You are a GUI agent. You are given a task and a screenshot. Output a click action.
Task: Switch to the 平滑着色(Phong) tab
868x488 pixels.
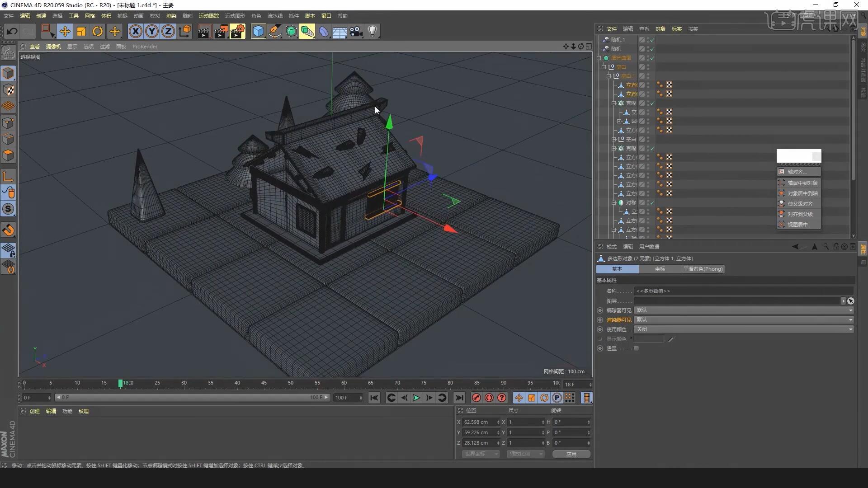pyautogui.click(x=703, y=269)
